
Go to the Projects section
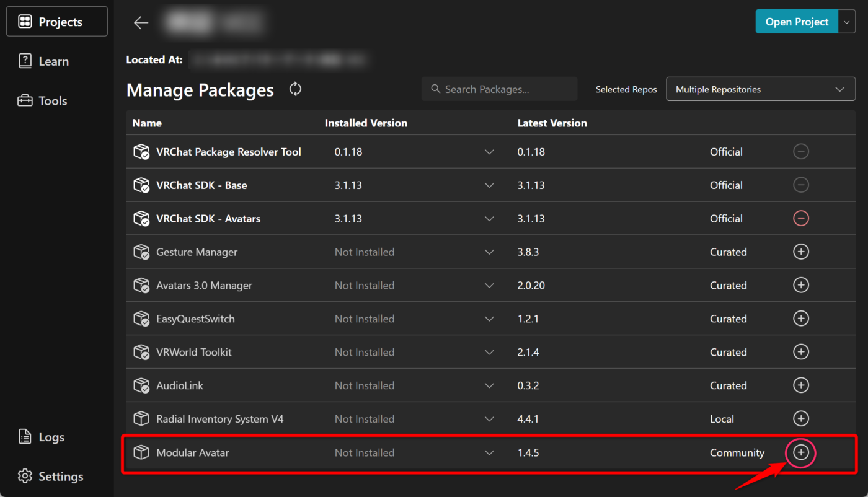(x=57, y=22)
